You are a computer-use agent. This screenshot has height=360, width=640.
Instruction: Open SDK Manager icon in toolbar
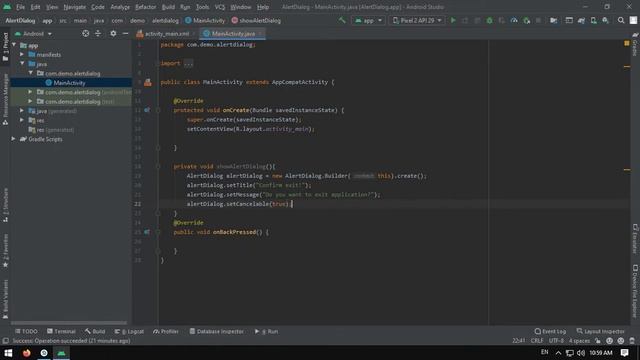606,20
